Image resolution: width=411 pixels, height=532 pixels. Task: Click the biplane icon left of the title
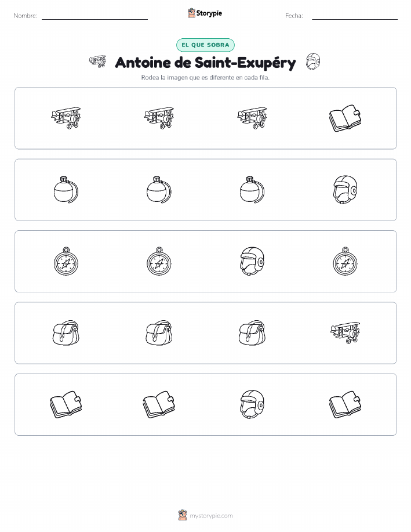(97, 61)
